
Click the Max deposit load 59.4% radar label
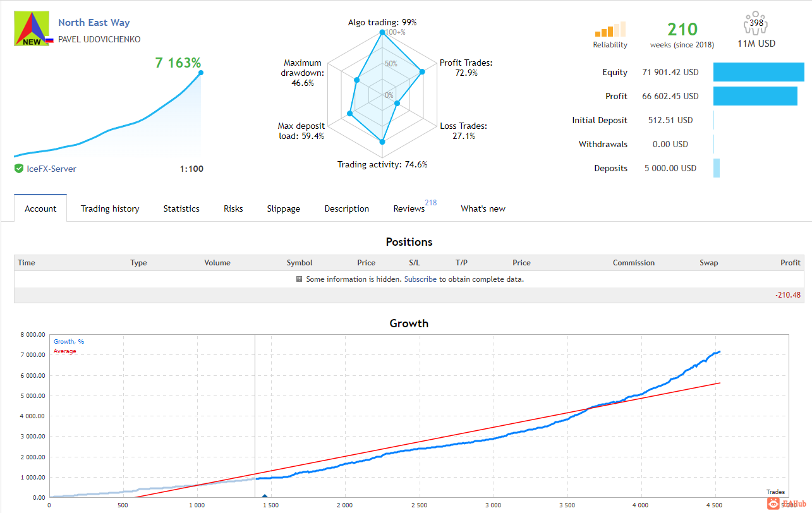[301, 131]
